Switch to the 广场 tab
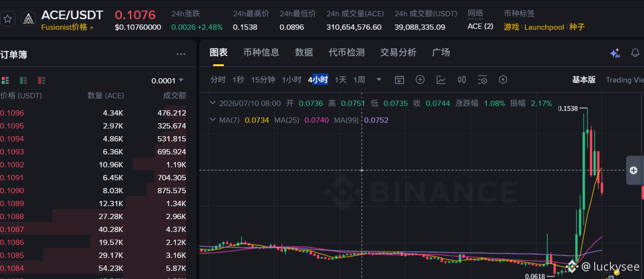644x279 pixels. tap(441, 52)
